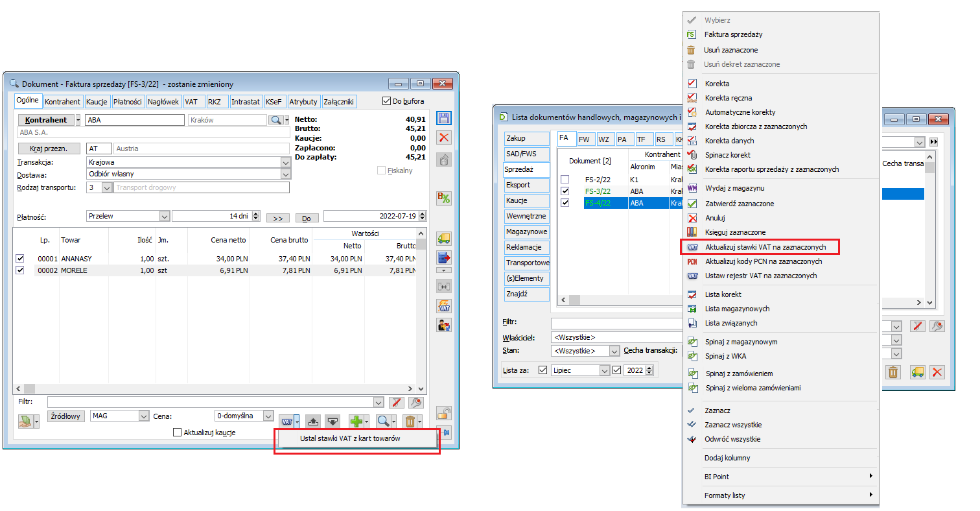Click the padlock icon in invoice sidebar
Screen dimensions: 980x511
pyautogui.click(x=444, y=412)
